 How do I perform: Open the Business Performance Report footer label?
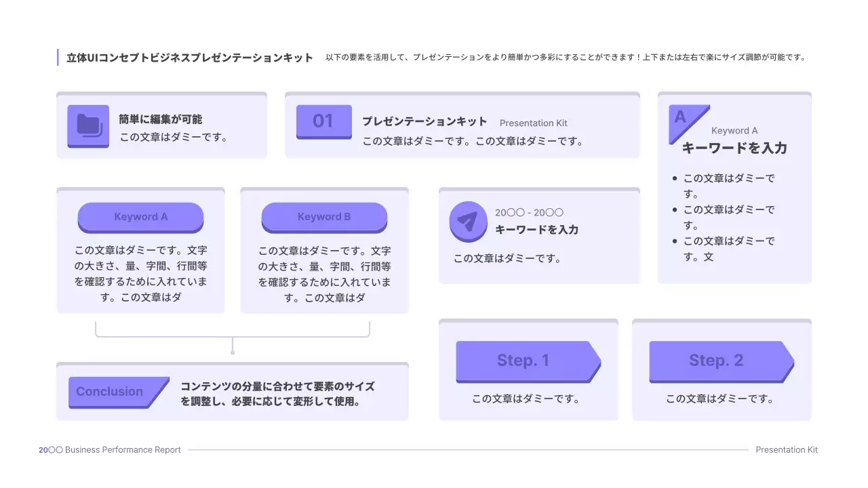(110, 449)
